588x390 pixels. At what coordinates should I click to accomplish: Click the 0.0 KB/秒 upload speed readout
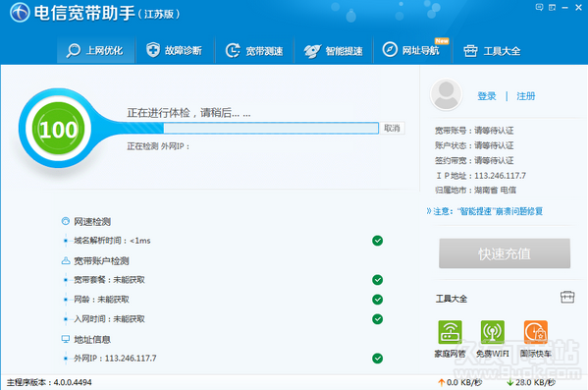[464, 382]
